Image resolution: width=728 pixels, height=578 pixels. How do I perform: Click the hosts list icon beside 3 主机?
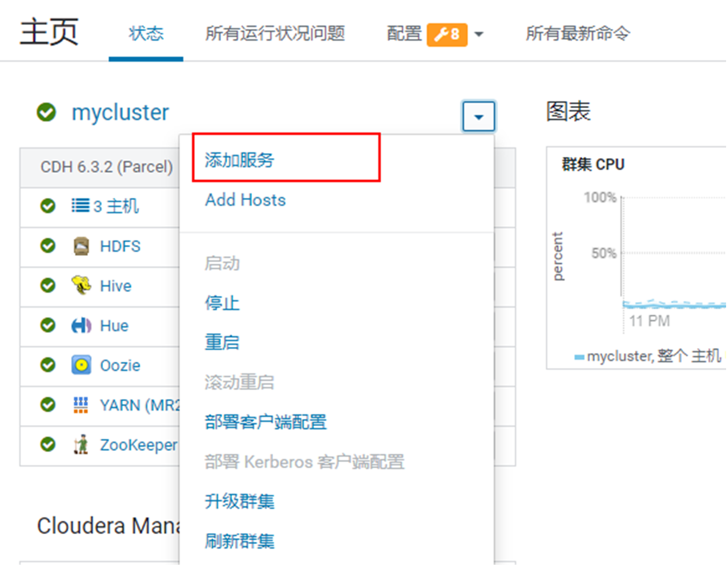(80, 206)
